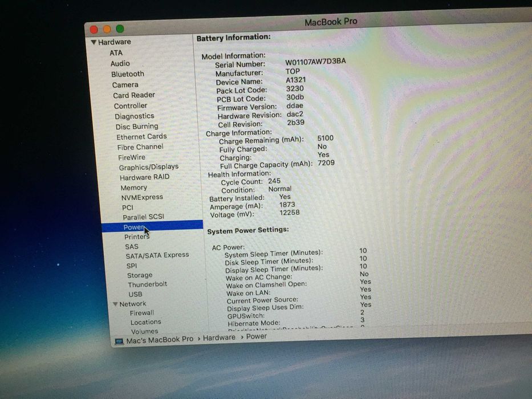This screenshot has height=399, width=532.
Task: Select NVMExpress in the sidebar
Action: (x=142, y=197)
